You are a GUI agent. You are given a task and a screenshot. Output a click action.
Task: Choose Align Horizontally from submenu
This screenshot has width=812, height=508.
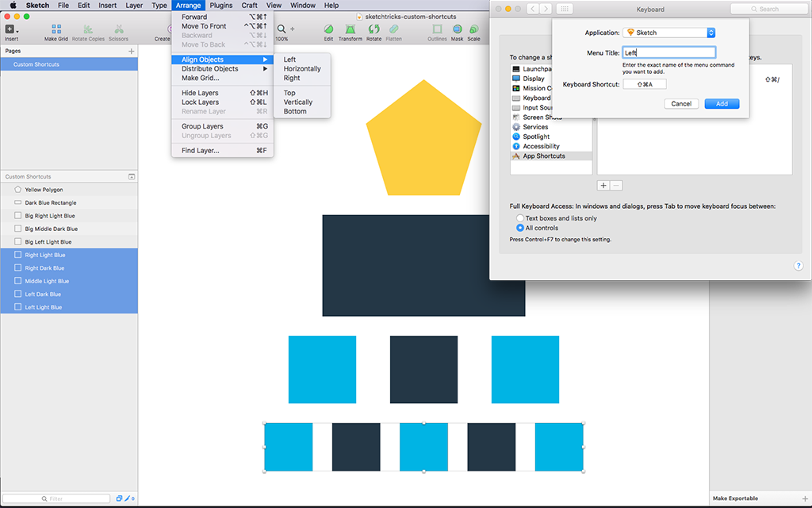(302, 69)
